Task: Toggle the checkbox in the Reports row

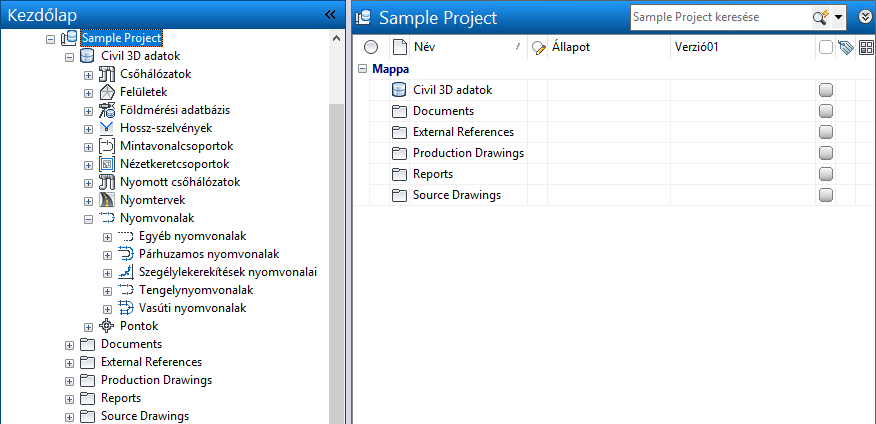Action: point(826,174)
